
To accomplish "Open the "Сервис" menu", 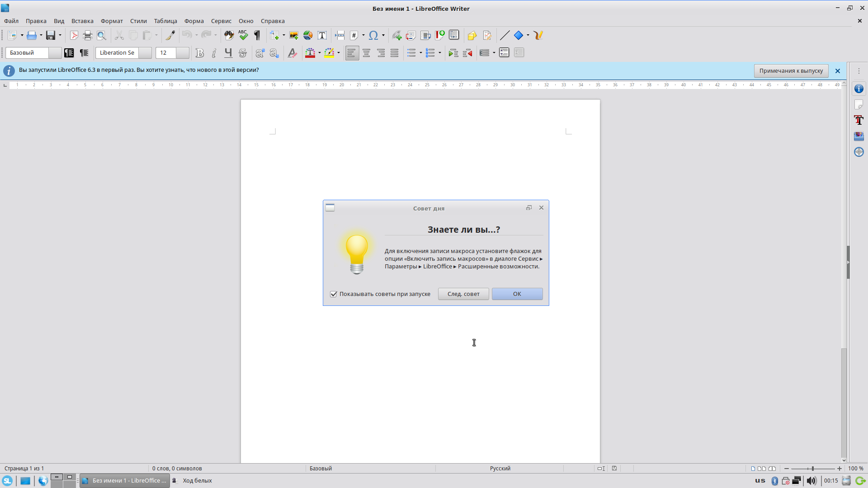I will 221,21.
